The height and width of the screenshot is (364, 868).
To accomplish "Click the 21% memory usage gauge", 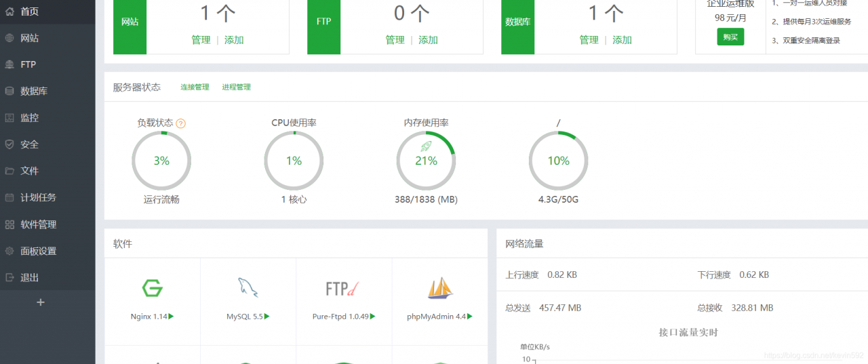I will (426, 161).
